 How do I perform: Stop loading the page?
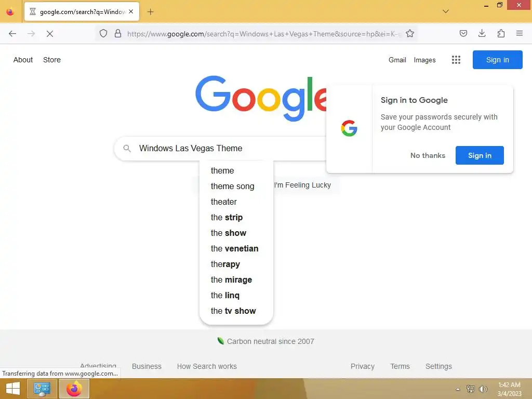pyautogui.click(x=50, y=34)
